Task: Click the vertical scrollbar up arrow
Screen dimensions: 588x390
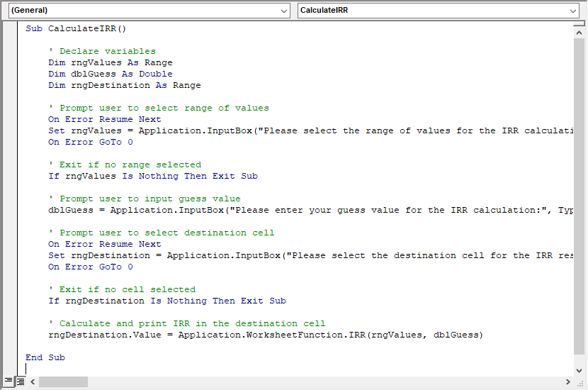Action: point(579,33)
